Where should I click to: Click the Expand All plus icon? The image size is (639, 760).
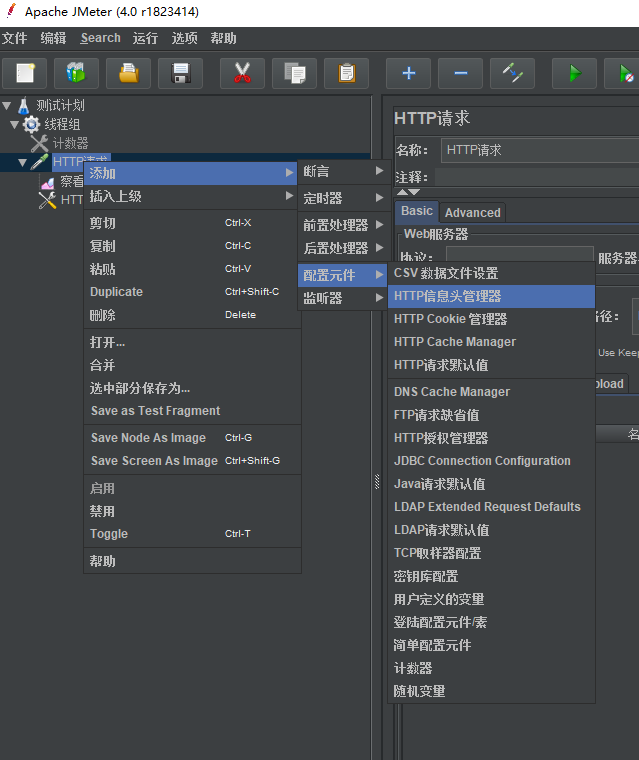coord(409,73)
